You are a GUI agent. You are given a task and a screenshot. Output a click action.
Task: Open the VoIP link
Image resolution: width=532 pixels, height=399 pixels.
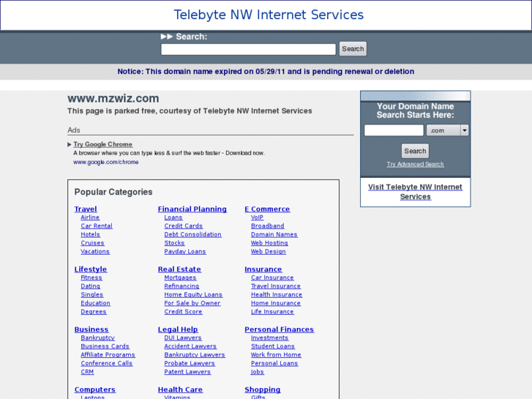257,217
